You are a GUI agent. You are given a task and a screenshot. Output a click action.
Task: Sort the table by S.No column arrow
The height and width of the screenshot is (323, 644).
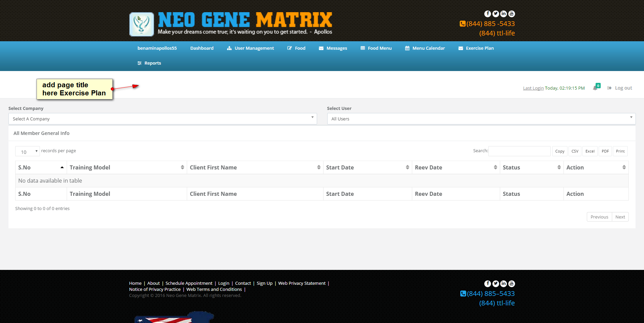coord(62,167)
